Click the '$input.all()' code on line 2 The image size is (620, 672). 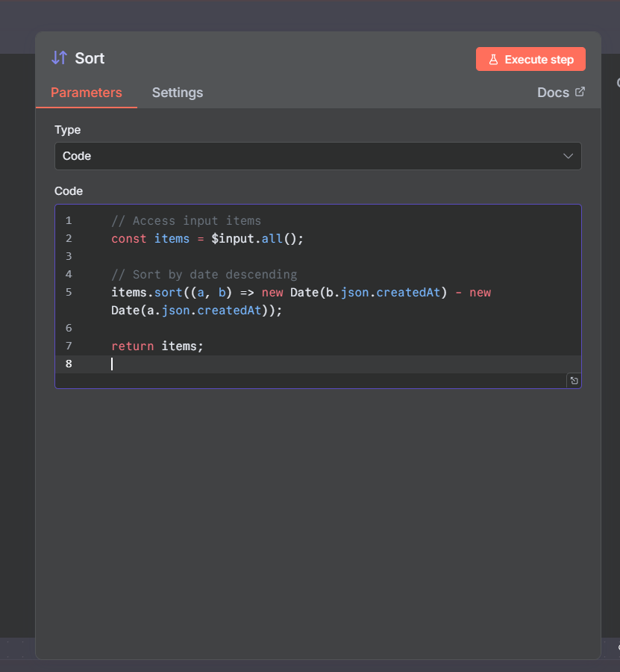(x=257, y=239)
